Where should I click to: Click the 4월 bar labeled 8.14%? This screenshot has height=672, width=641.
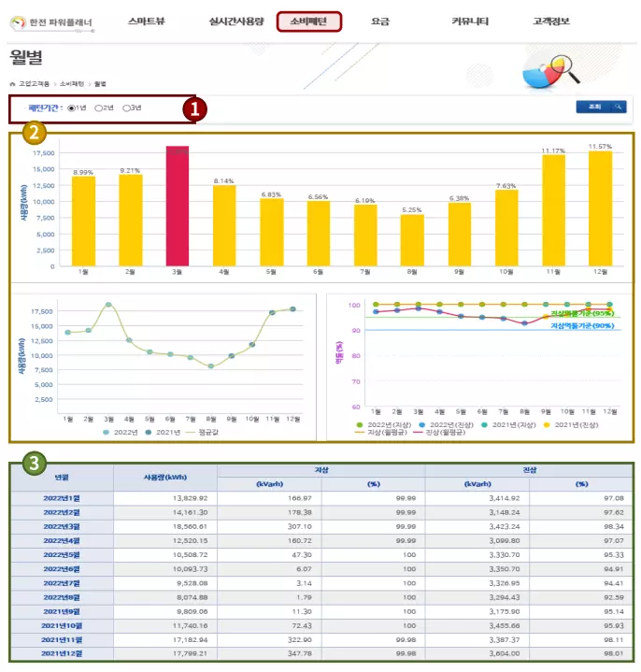click(224, 225)
